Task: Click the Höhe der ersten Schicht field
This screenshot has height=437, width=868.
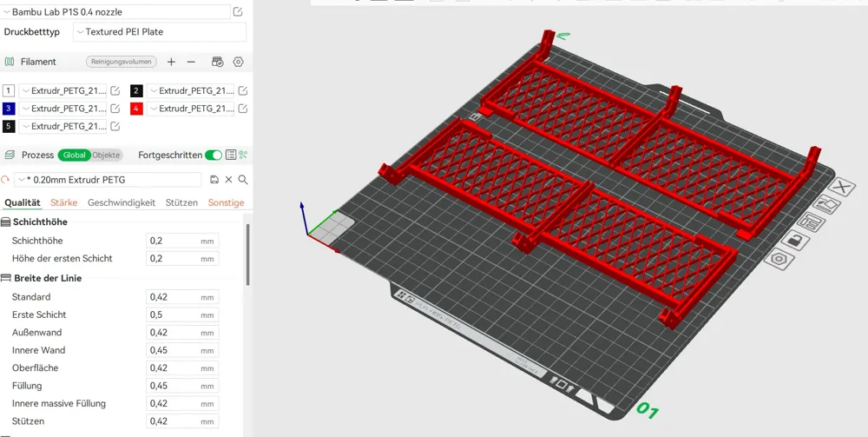Action: click(x=182, y=259)
